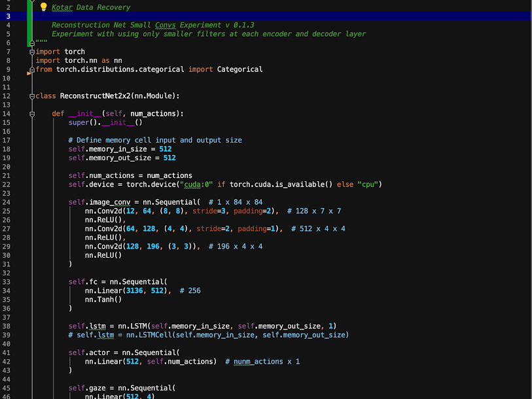Click the '# nunm_actions x 1' comment
Viewport: 532px width, 399px height.
coord(262,361)
